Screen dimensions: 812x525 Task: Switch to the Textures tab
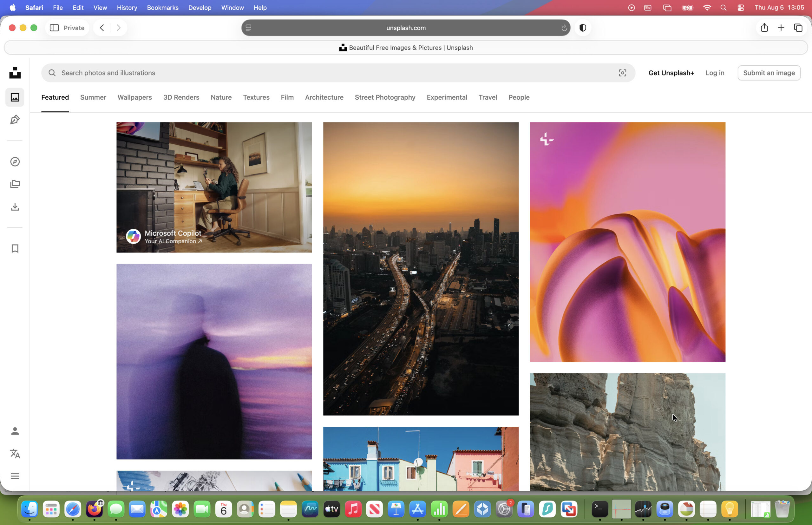[256, 97]
